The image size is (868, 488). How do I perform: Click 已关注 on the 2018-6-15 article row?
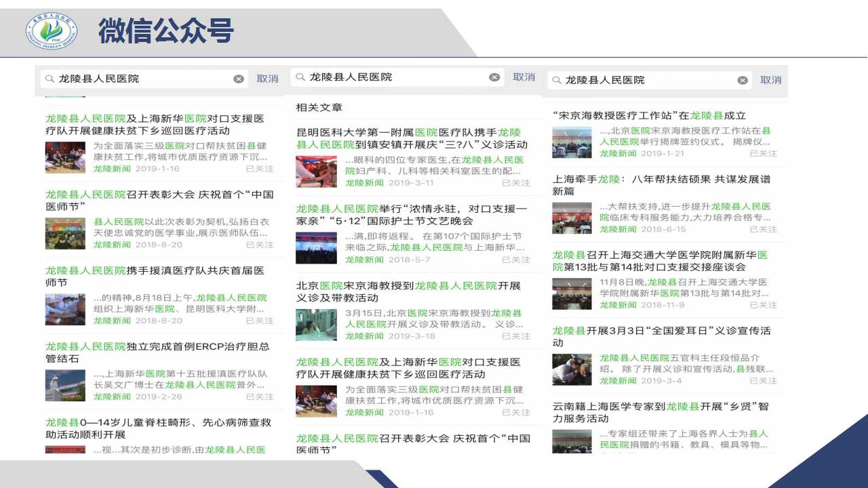[764, 229]
